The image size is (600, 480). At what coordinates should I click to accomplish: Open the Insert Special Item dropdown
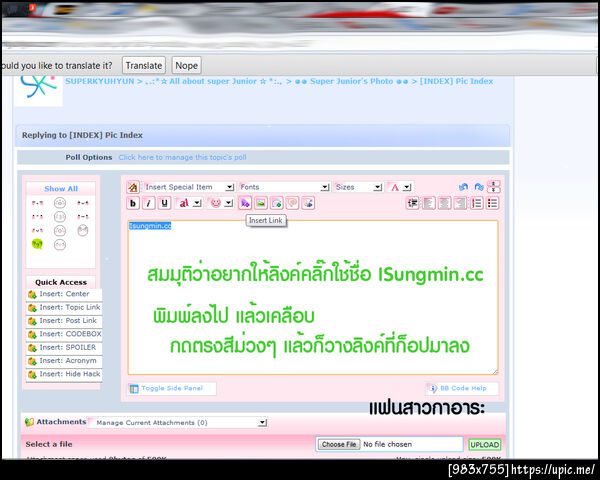[x=189, y=187]
